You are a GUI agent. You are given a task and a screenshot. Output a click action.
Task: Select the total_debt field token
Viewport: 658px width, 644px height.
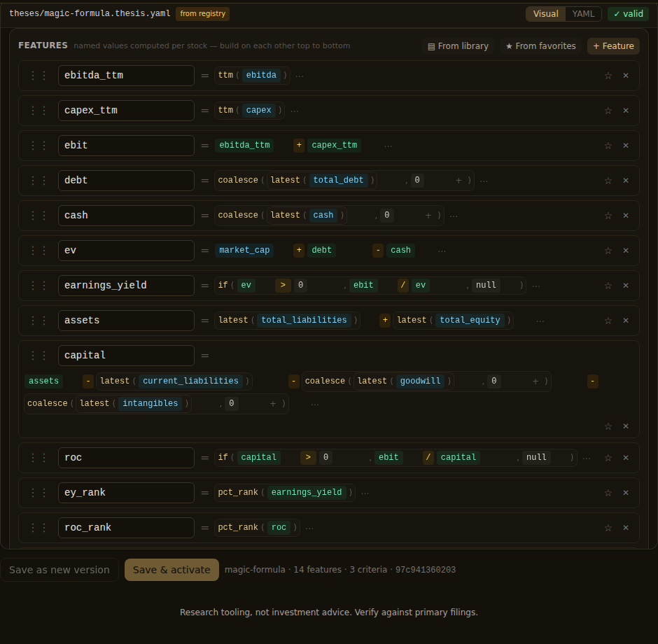[338, 180]
